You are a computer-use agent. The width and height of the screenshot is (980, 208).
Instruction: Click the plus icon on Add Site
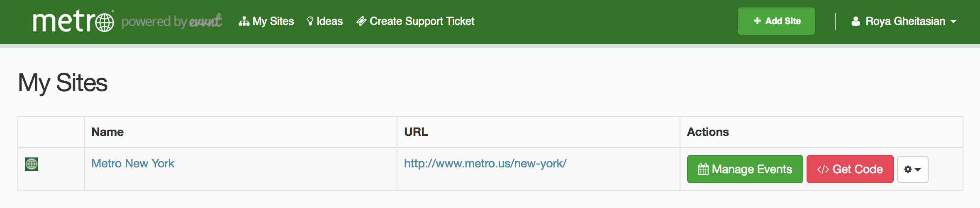[757, 21]
